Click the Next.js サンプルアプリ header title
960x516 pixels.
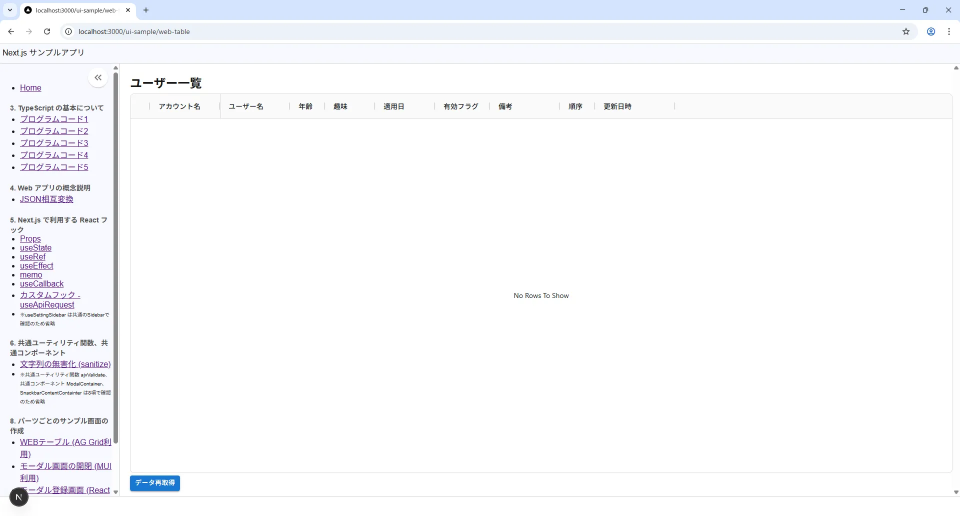point(43,53)
